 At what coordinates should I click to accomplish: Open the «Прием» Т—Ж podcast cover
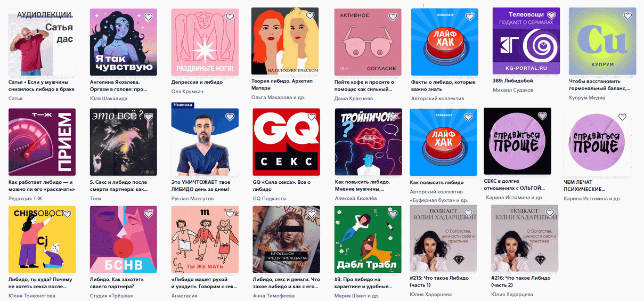[x=42, y=142]
